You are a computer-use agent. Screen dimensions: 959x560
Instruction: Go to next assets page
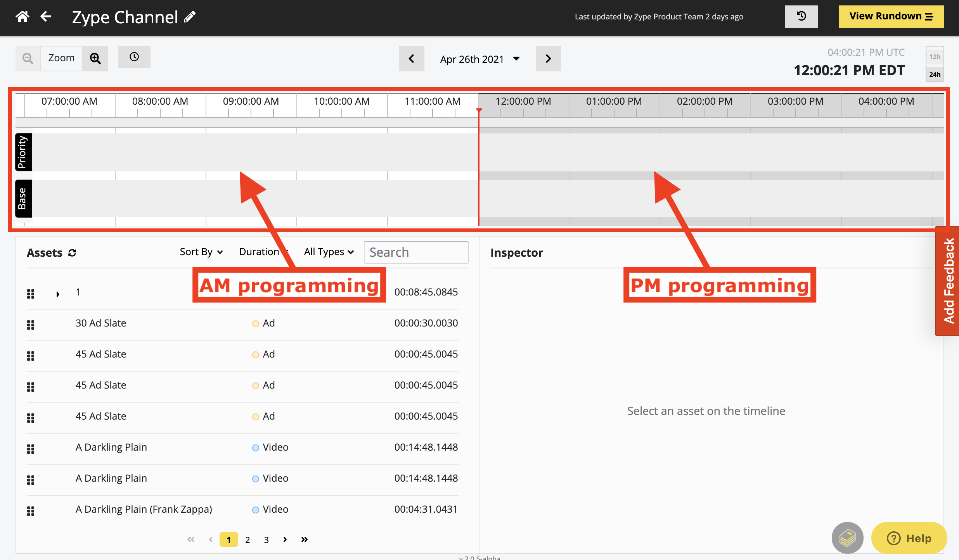[x=285, y=539]
